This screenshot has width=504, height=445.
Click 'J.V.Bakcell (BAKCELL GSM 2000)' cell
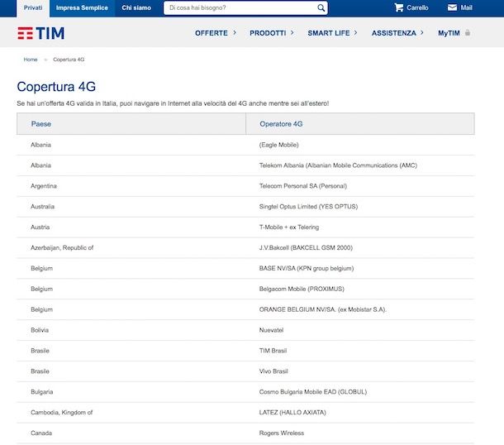[306, 248]
